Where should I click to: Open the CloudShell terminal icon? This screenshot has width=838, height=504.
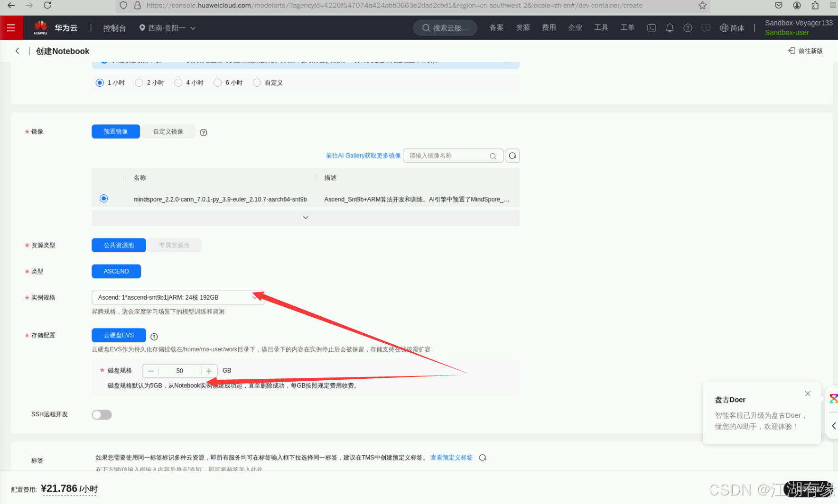click(652, 28)
